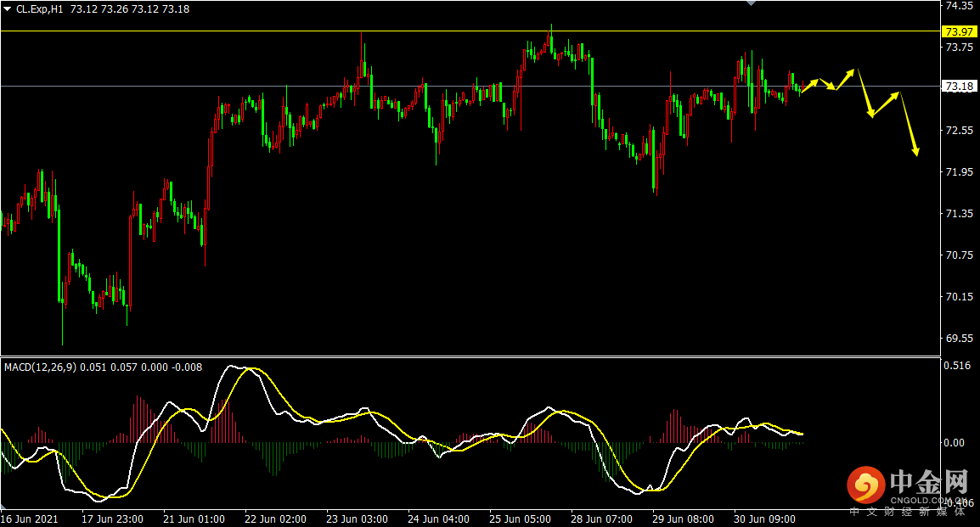
Task: Click the 70.15 price scale value
Action: 960,296
